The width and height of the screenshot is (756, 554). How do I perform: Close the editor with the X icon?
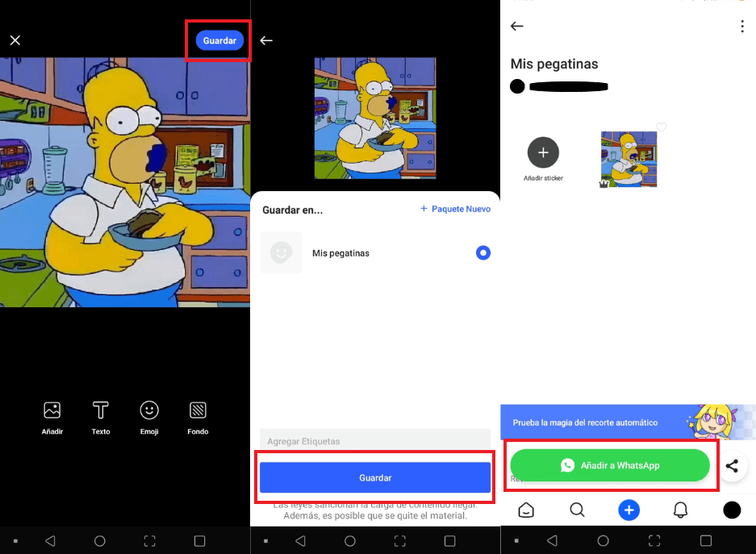tap(15, 40)
